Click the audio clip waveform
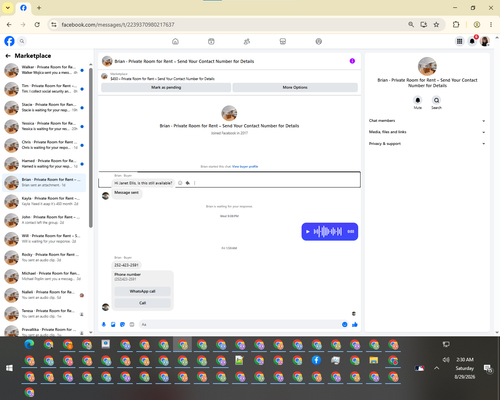Screen dimensions: 500x400 [328, 232]
